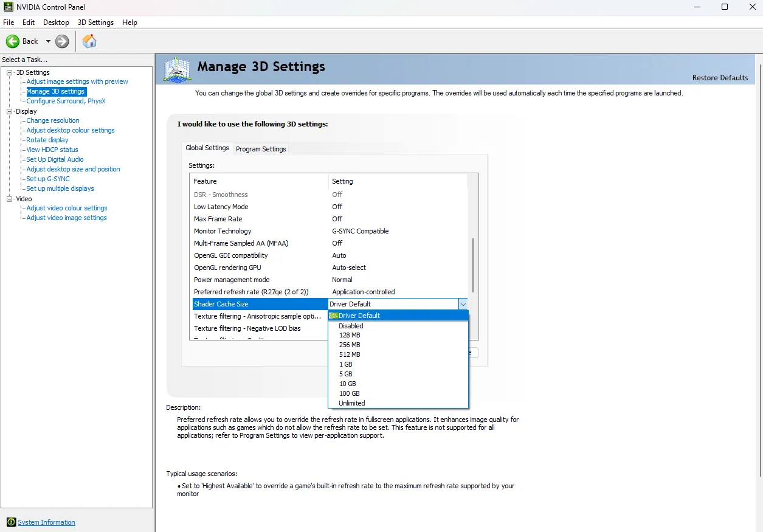The height and width of the screenshot is (532, 763).
Task: Select Manage 3D settings in tree
Action: (x=56, y=91)
